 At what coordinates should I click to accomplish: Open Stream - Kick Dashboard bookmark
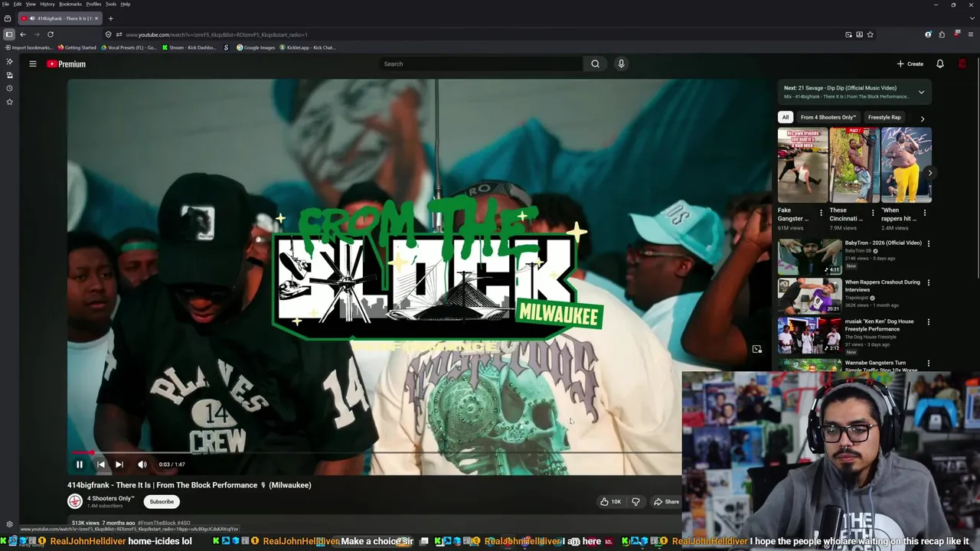[190, 47]
